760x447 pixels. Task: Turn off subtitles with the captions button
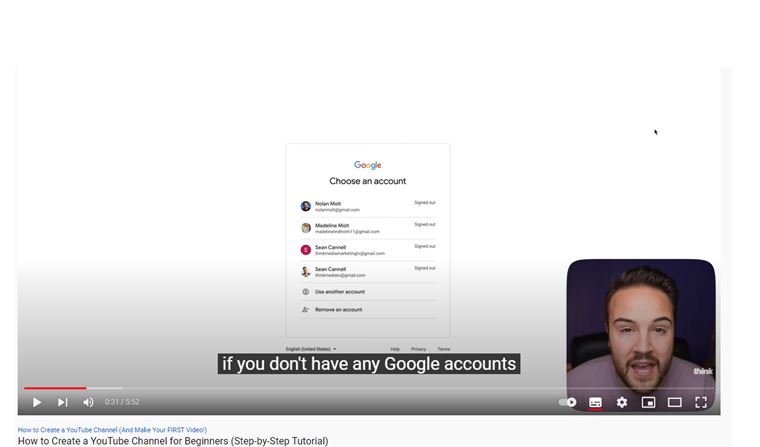tap(595, 402)
